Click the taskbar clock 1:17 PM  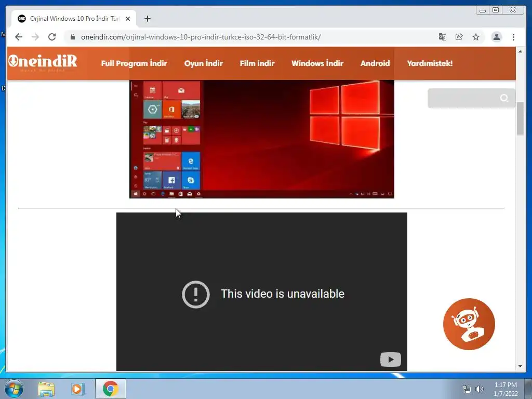pos(506,385)
